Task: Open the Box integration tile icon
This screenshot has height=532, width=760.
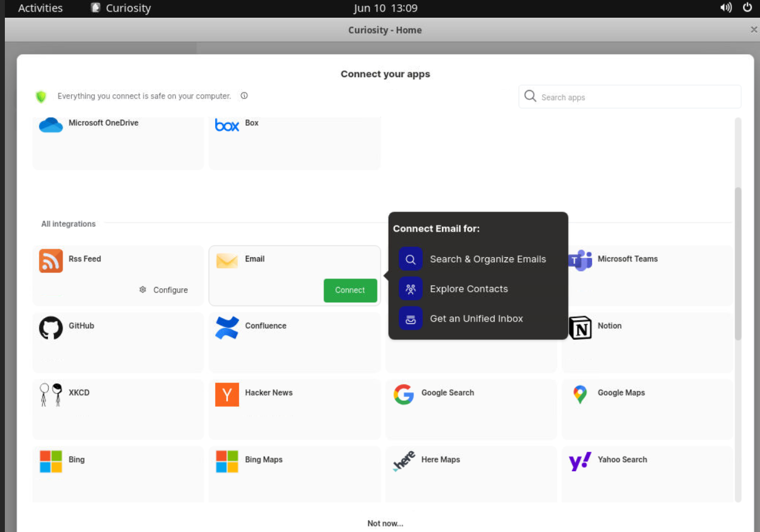Action: 227,125
